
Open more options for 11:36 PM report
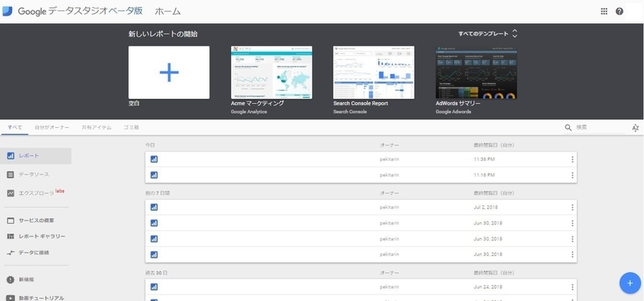pyautogui.click(x=572, y=159)
